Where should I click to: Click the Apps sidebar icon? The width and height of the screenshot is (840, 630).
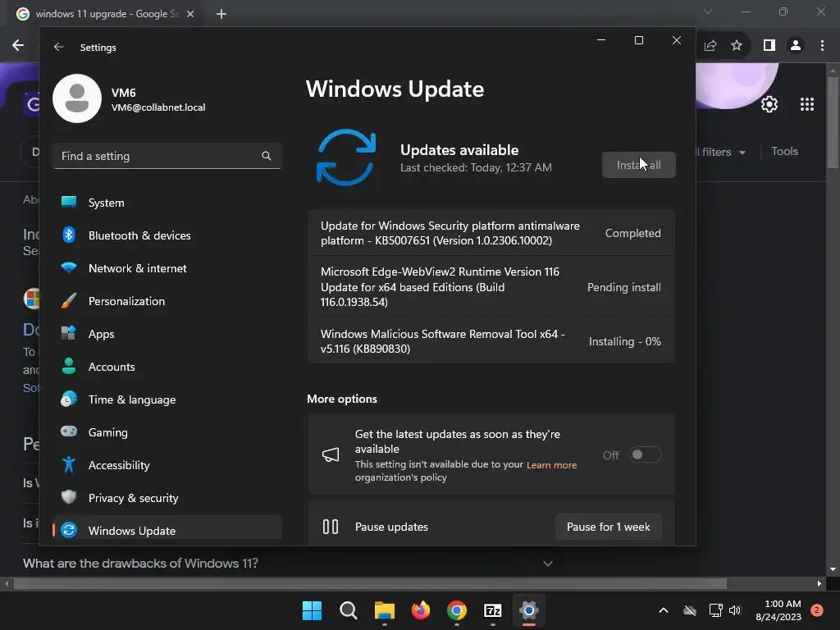[x=69, y=333]
